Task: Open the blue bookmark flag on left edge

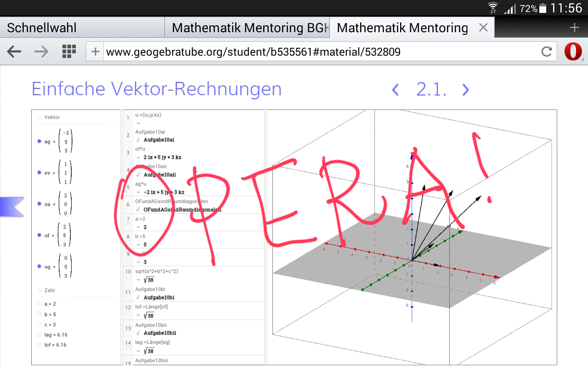Action: [x=11, y=207]
